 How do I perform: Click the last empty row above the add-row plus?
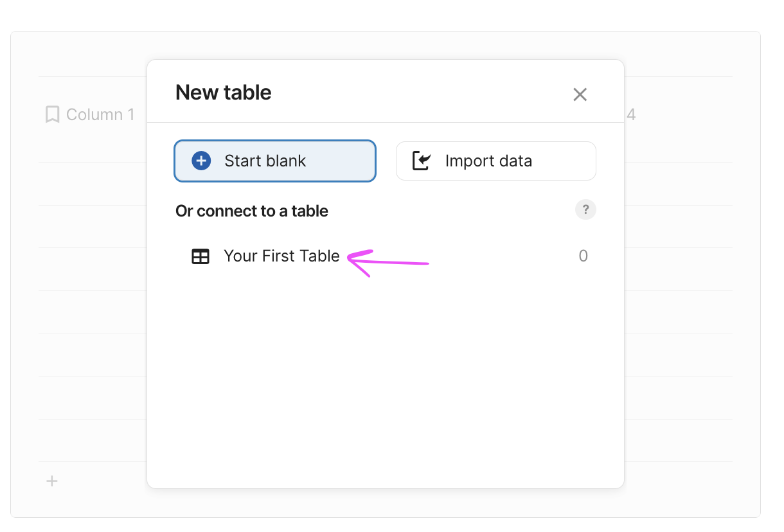pyautogui.click(x=90, y=441)
